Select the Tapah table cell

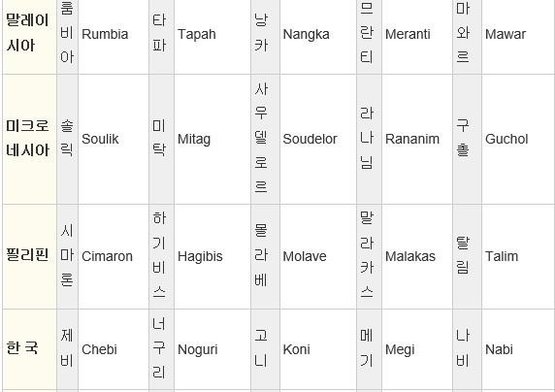click(212, 34)
